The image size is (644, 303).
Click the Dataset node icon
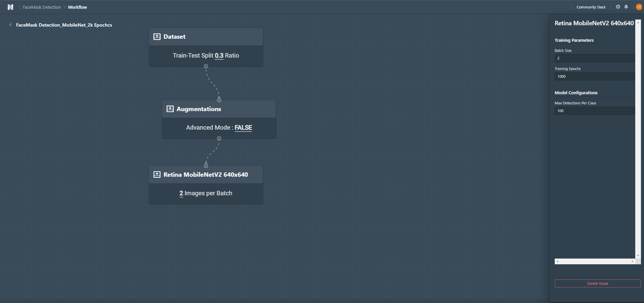157,37
